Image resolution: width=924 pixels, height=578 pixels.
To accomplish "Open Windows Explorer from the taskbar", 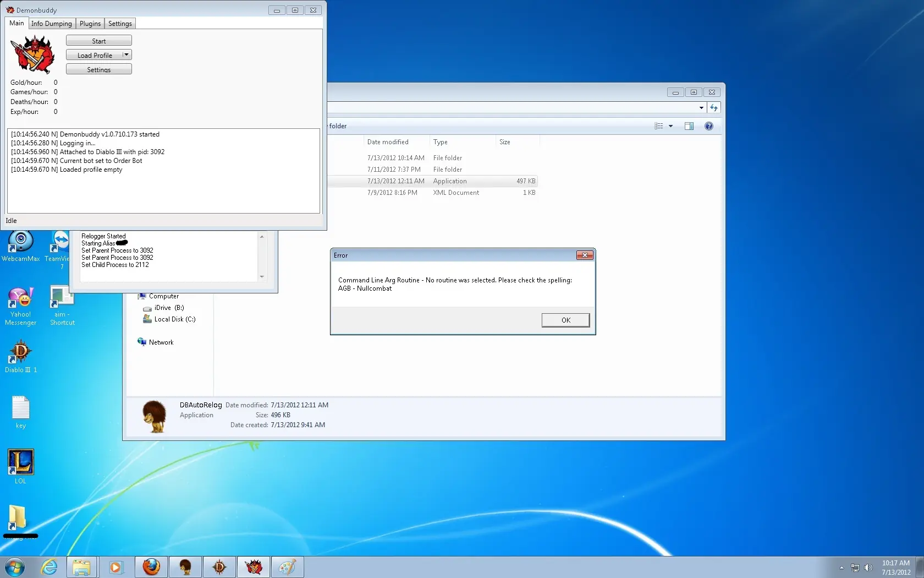I will click(x=82, y=567).
